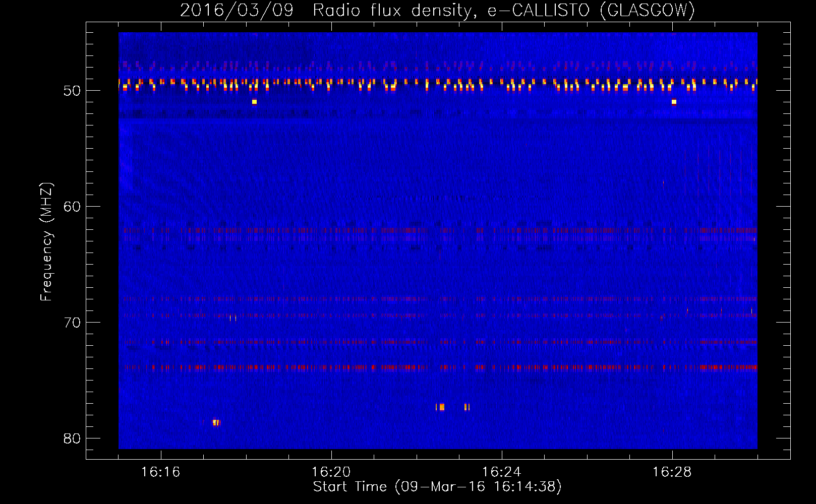Click the bright burst near 79 MHz at 16:17
The height and width of the screenshot is (504, 816).
(216, 422)
